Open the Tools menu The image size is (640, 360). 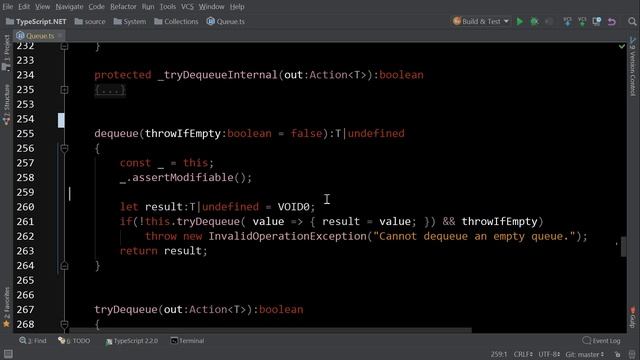click(x=168, y=7)
